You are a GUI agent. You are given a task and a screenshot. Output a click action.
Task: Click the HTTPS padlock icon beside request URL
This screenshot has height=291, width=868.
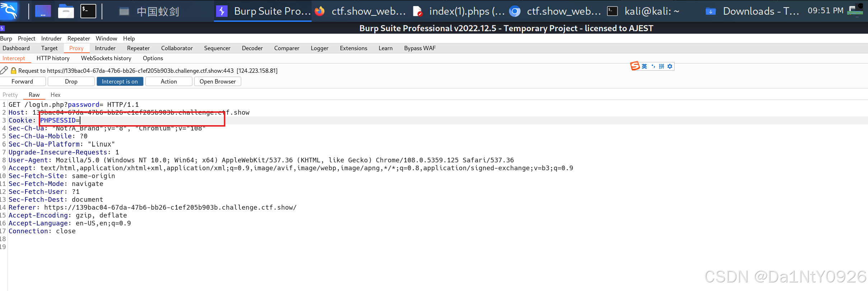[x=14, y=71]
